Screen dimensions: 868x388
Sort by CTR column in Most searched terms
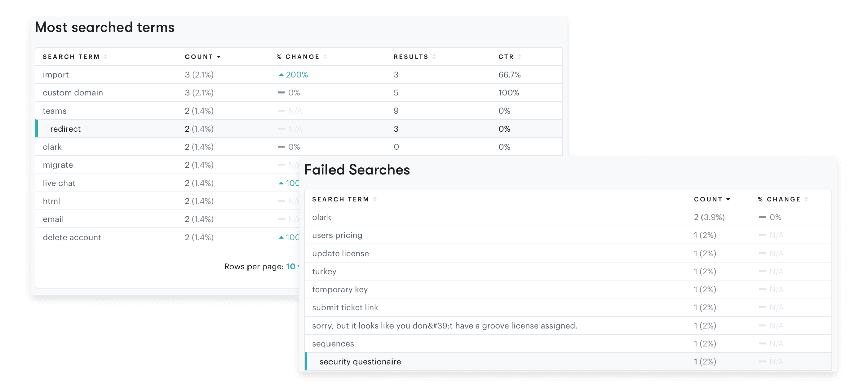(520, 56)
